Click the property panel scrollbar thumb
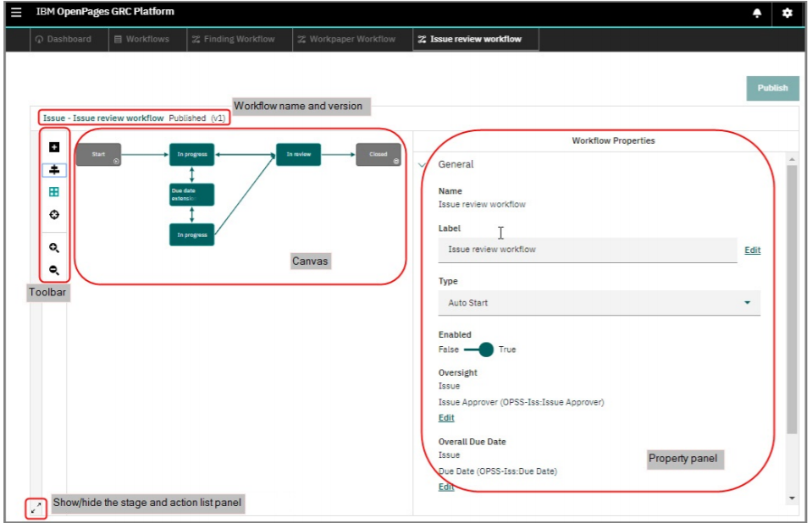This screenshot has height=523, width=812. point(792,300)
